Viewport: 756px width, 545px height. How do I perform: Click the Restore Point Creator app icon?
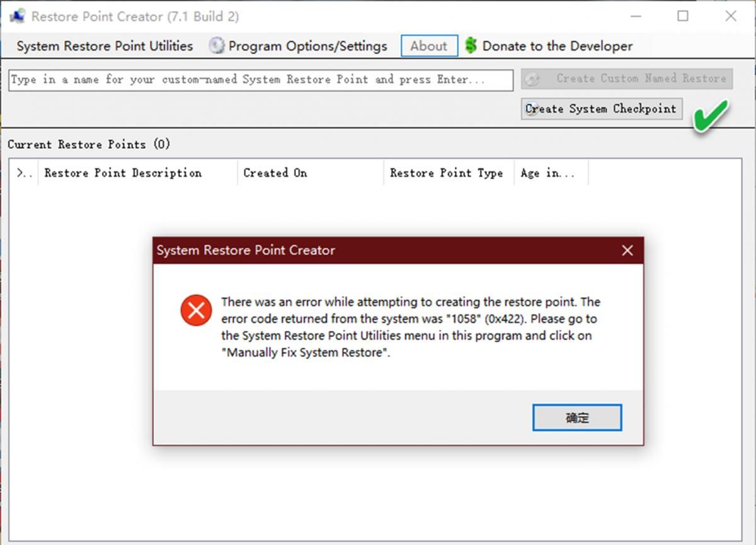tap(17, 16)
